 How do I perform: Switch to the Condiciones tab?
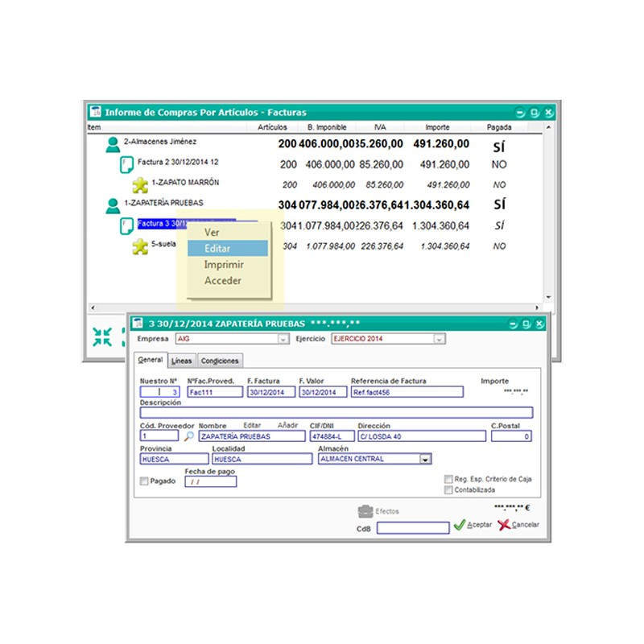coord(219,361)
